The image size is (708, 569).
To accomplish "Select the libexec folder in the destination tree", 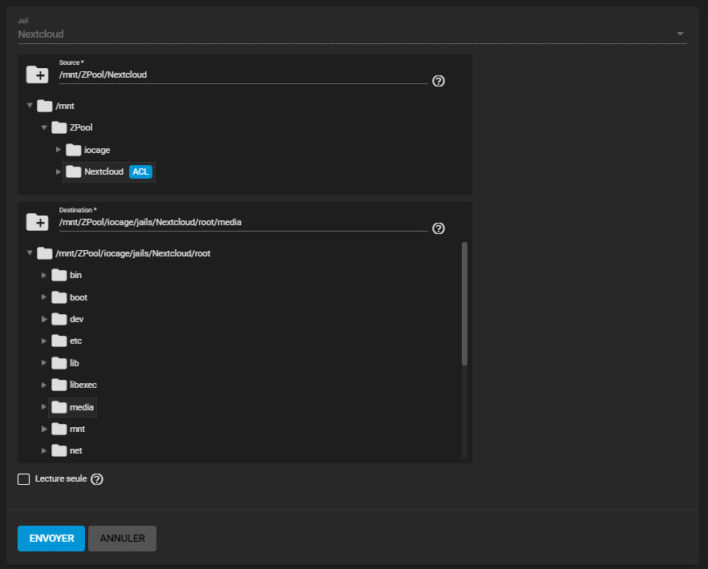I will 83,385.
